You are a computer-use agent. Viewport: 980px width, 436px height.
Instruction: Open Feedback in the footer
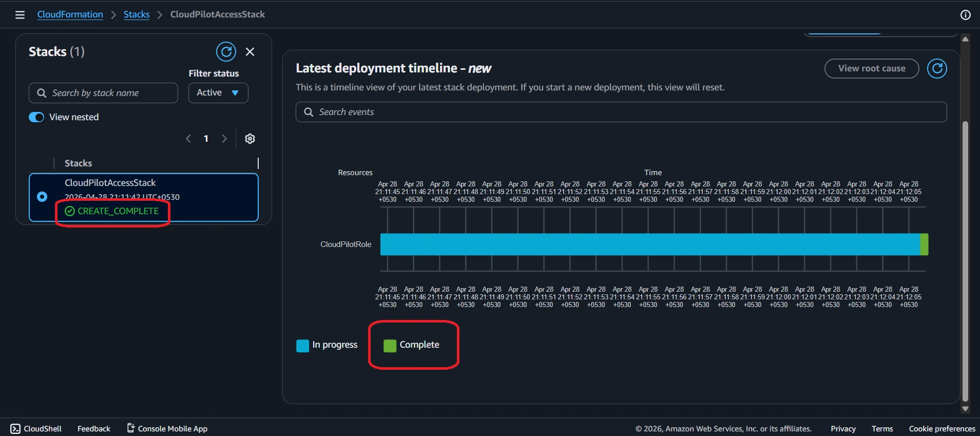[94, 429]
